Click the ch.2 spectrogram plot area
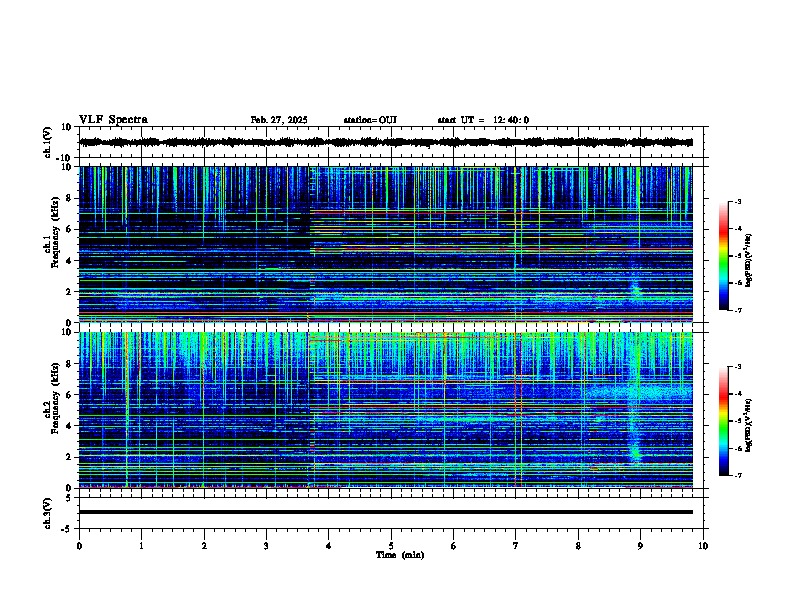Image resolution: width=792 pixels, height=612 pixels. [386, 410]
